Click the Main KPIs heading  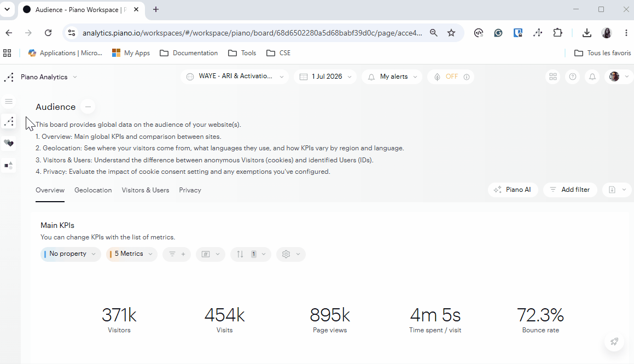point(57,225)
